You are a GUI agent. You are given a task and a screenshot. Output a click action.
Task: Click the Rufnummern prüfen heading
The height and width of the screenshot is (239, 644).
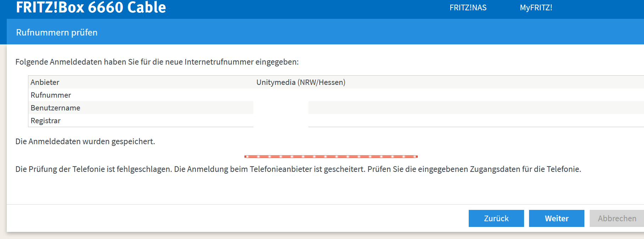[x=57, y=32]
